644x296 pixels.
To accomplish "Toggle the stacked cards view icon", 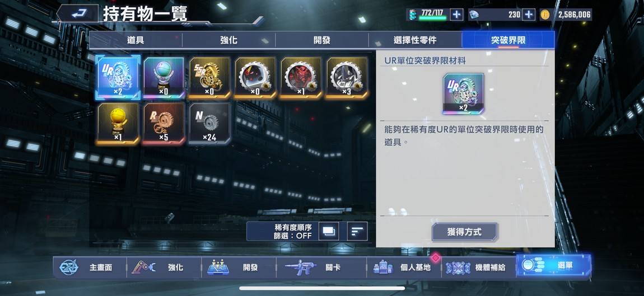I will click(329, 231).
